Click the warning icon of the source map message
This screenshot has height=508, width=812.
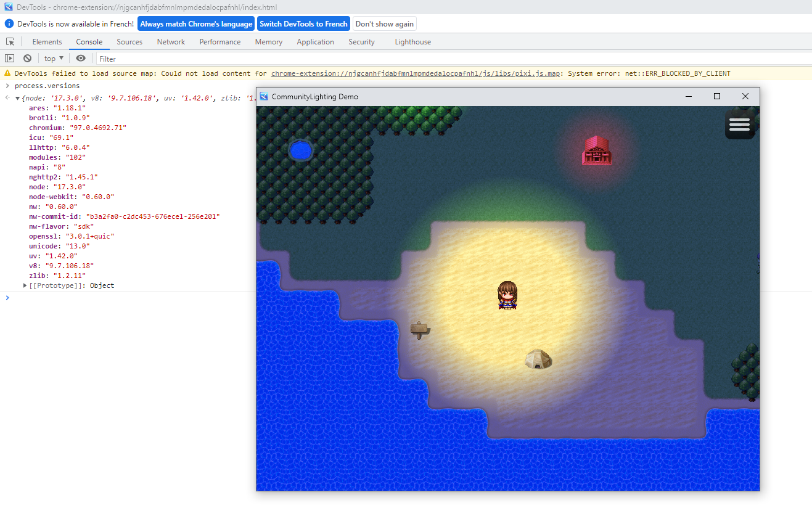click(7, 73)
